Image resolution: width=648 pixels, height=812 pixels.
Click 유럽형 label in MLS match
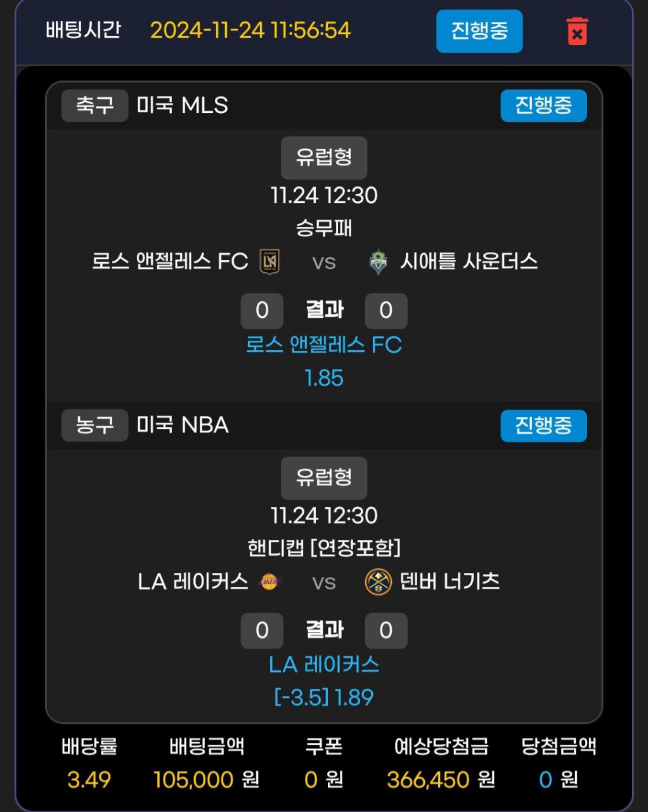point(324,157)
